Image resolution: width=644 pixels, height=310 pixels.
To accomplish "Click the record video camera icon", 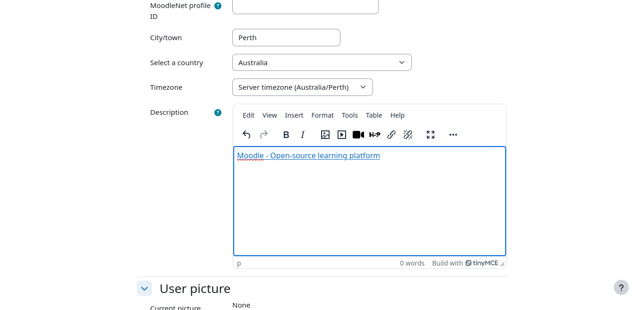I will [x=358, y=135].
